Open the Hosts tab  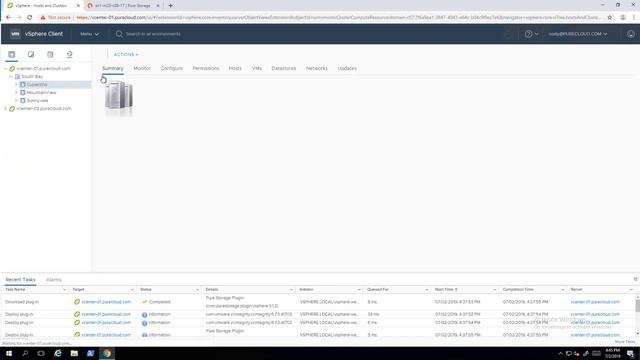[x=235, y=68]
